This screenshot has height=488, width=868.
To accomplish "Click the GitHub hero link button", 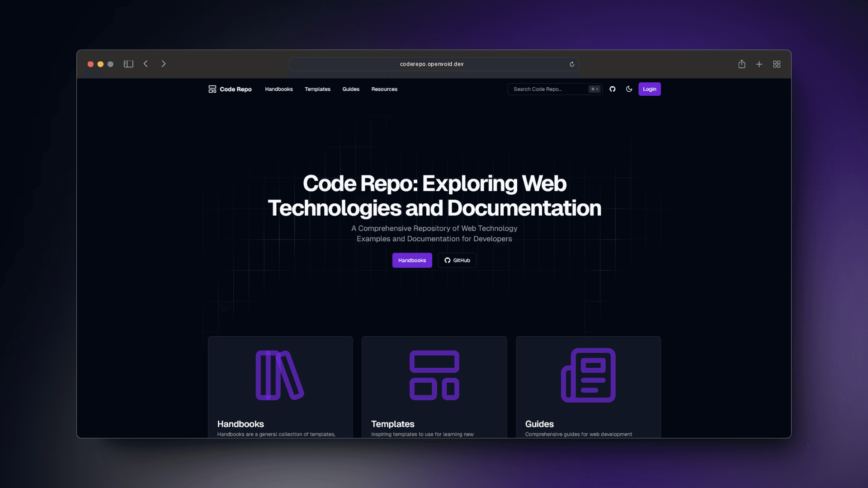I will (457, 260).
